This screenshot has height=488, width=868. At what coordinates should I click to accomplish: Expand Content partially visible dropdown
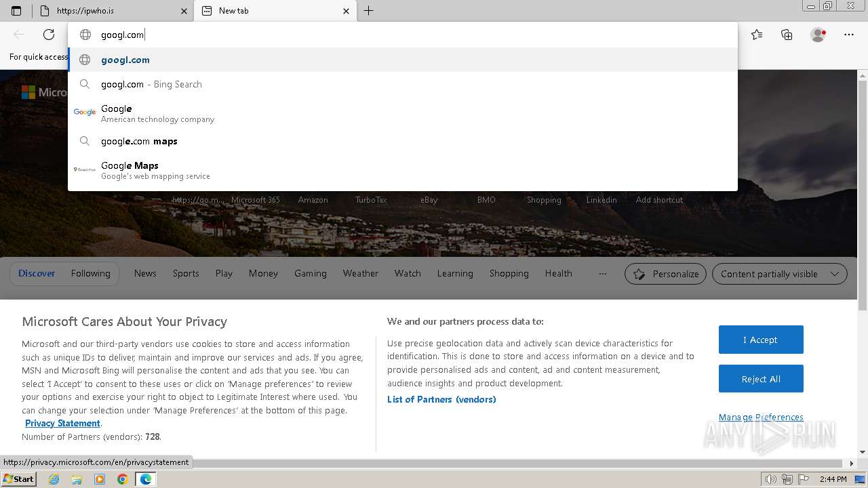tap(780, 274)
